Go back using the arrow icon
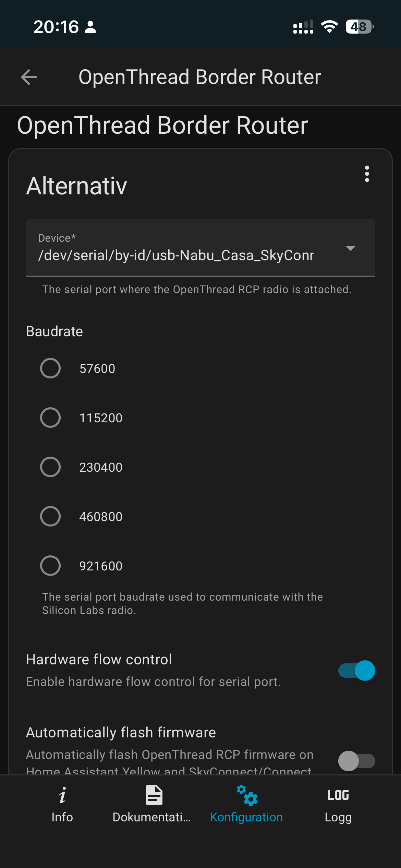 pyautogui.click(x=29, y=77)
